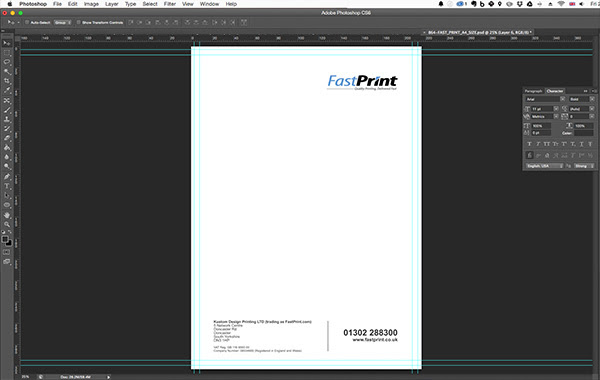Select the Eyedropper tool

tap(7, 91)
